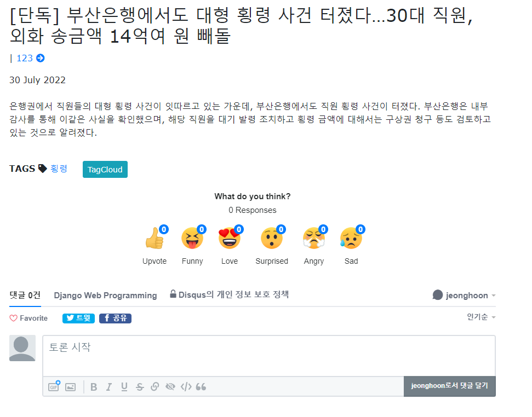This screenshot has width=532, height=417.
Task: Open the Django Web Programming tab
Action: [x=106, y=296]
